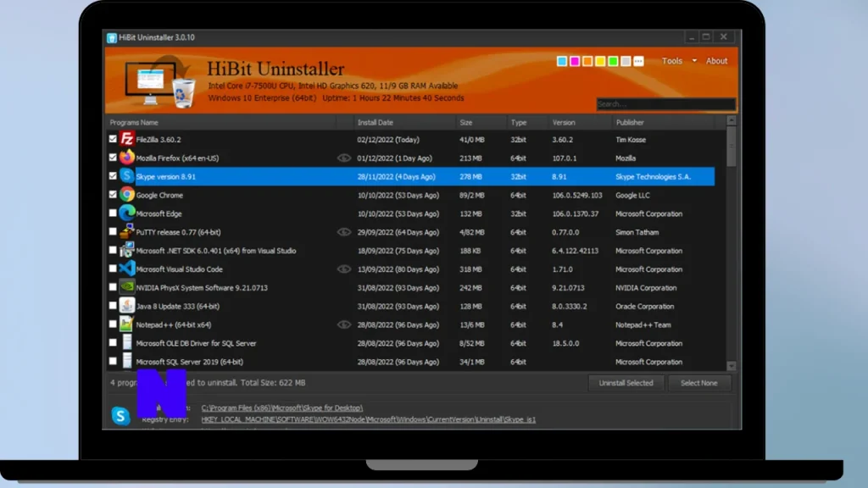Select the Microsoft OLE DB Driver row name
The image size is (868, 488).
(x=196, y=343)
